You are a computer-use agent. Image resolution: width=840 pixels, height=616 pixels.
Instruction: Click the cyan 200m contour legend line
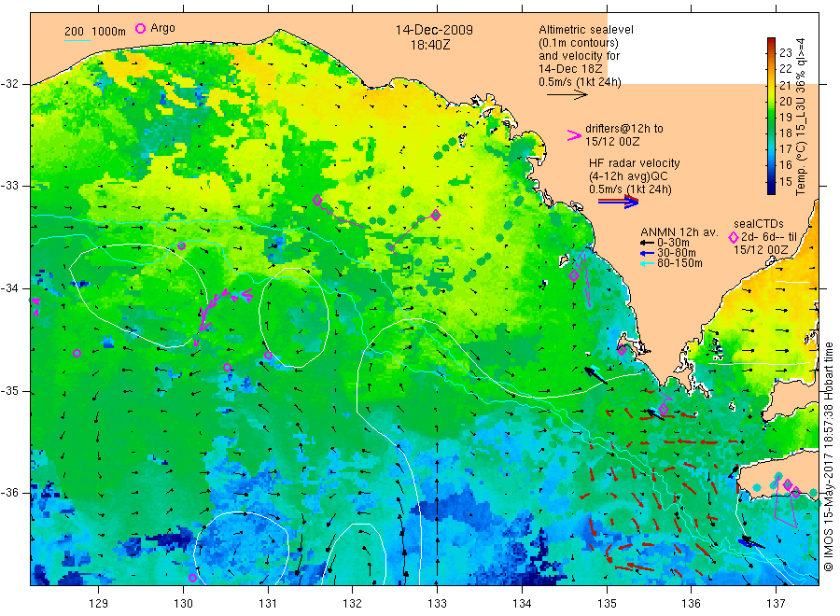point(77,40)
